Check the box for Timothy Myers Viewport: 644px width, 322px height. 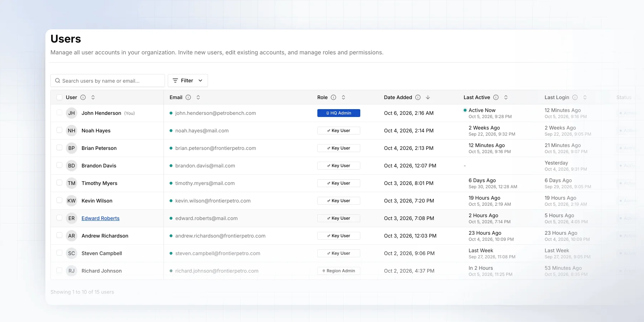(59, 183)
